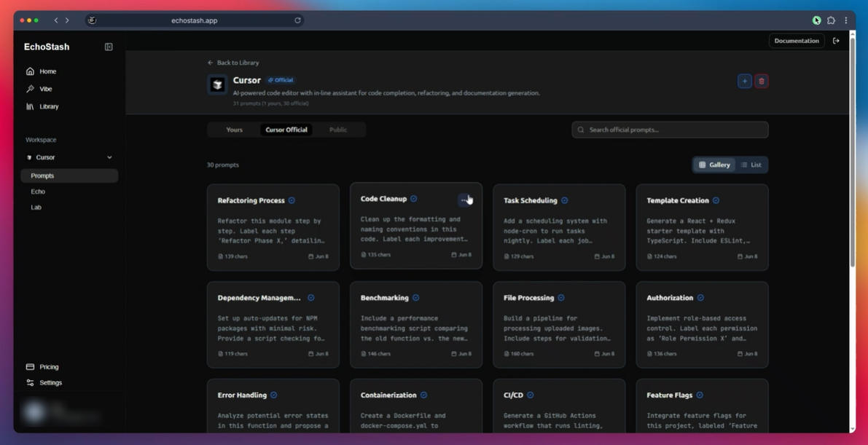Screen dimensions: 868x445
Task: Open the Feature Flags prompt card
Action: [x=702, y=406]
